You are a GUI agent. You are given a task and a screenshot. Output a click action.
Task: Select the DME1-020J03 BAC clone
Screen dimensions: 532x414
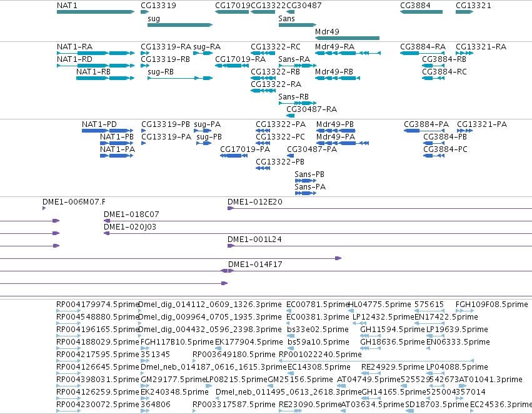pos(318,233)
